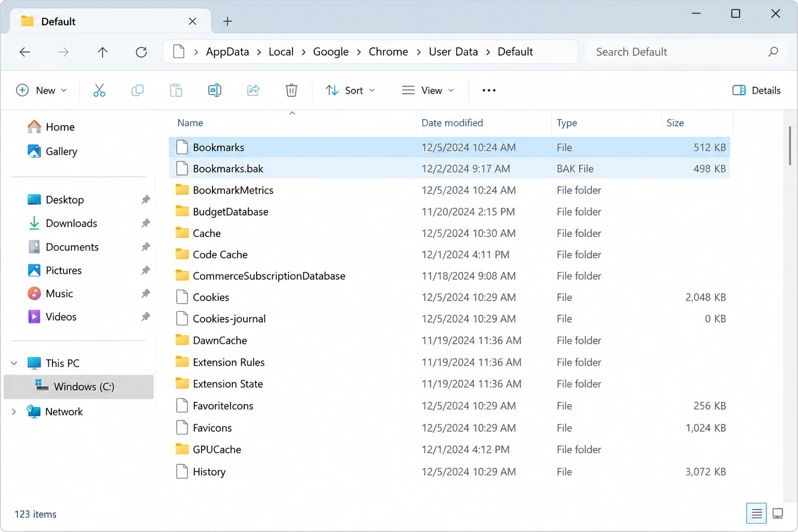Collapse the This PC tree node

[14, 363]
